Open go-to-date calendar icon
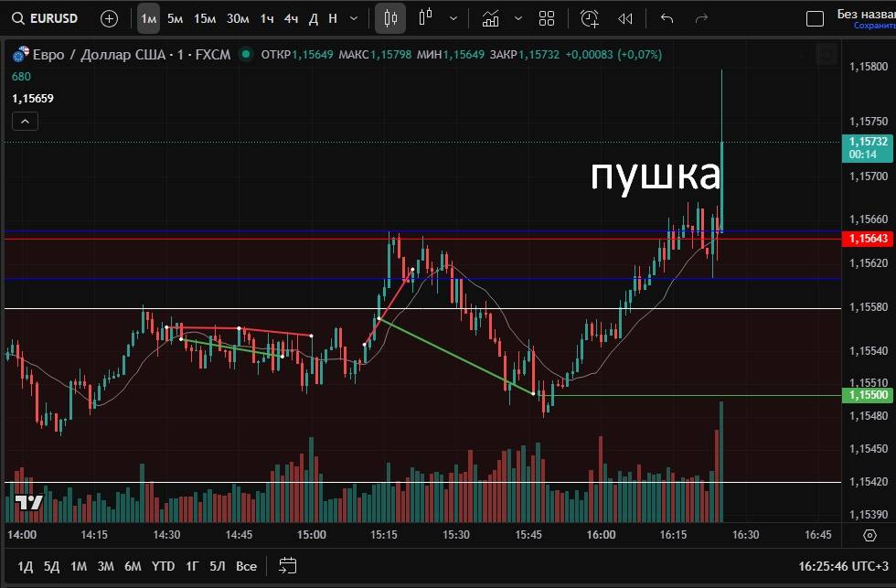 [x=288, y=566]
